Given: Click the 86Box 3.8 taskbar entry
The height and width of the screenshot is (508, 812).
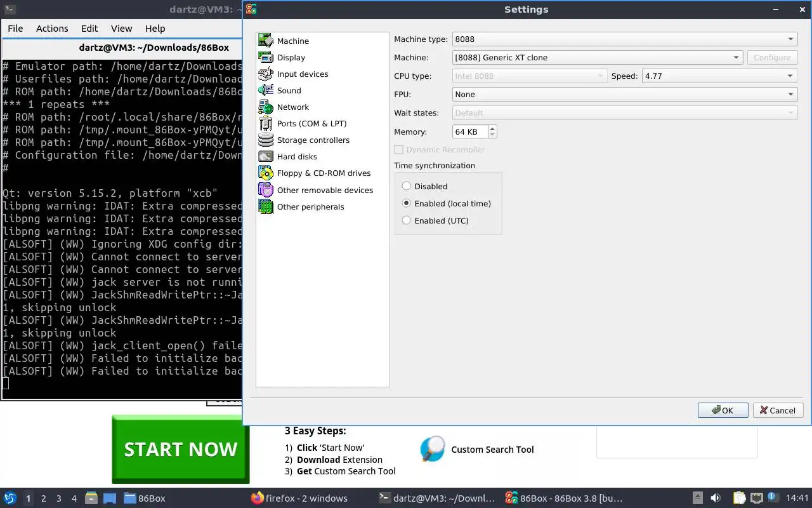Looking at the screenshot, I should tap(564, 498).
